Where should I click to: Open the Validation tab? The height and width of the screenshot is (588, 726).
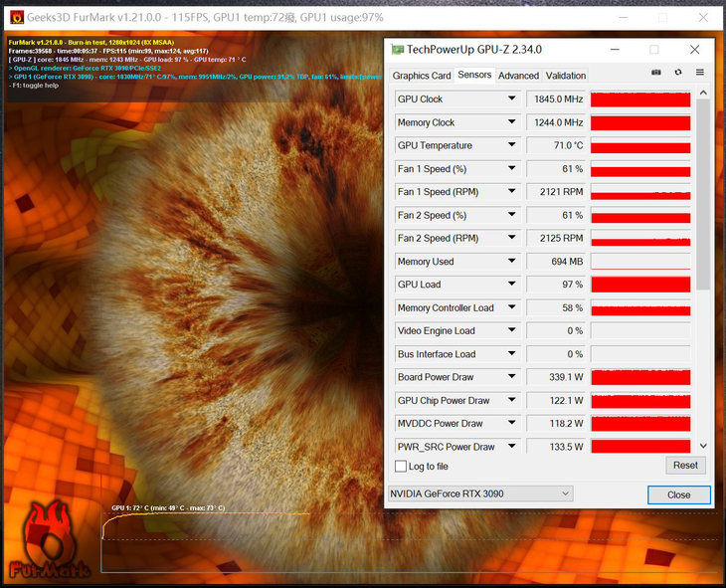(566, 76)
